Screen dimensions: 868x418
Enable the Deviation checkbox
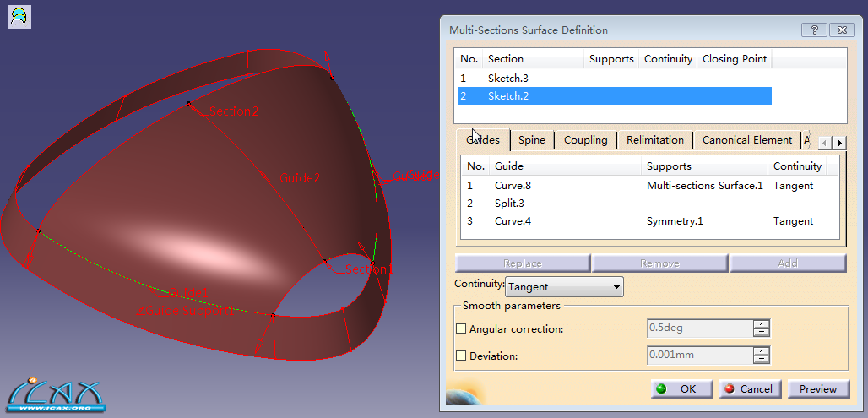(x=460, y=356)
